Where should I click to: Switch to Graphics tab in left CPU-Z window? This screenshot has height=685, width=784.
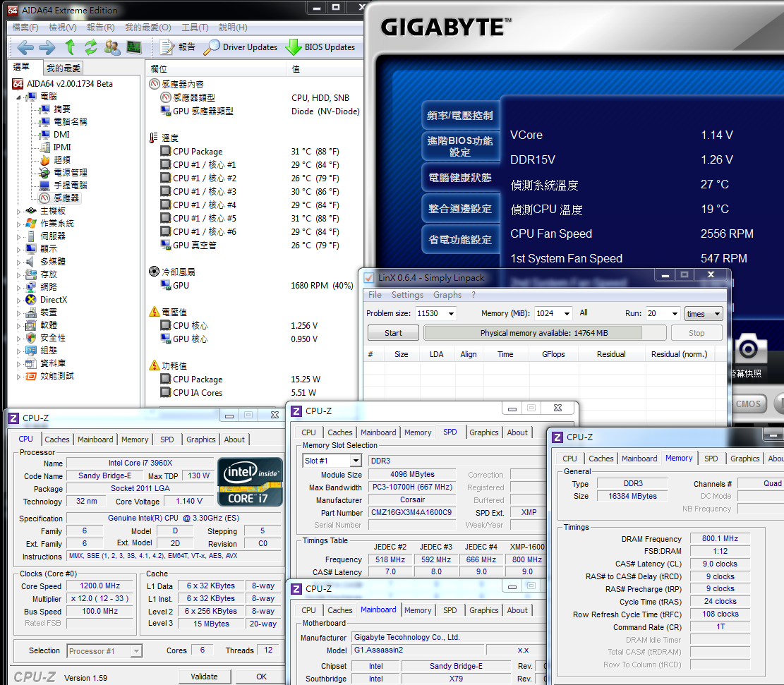200,440
